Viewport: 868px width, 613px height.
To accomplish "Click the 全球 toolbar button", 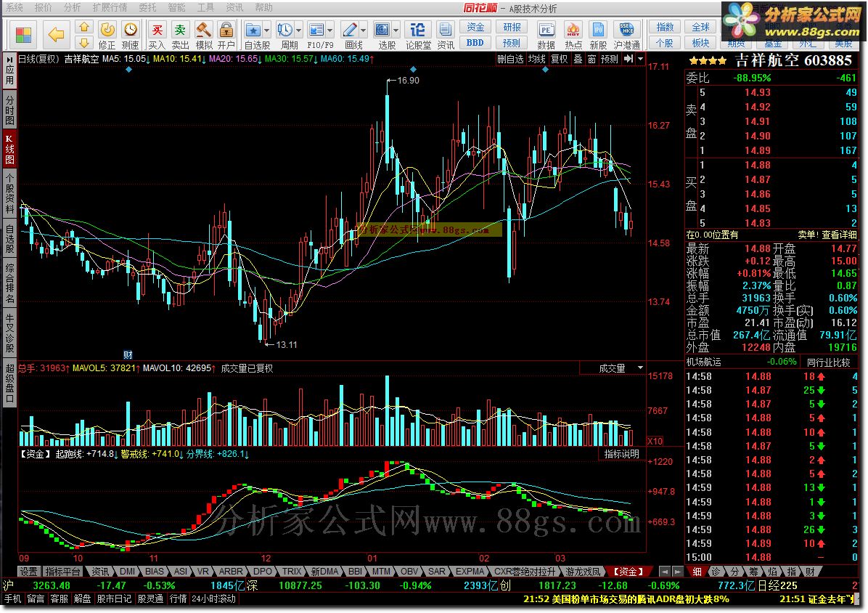I will (x=700, y=27).
